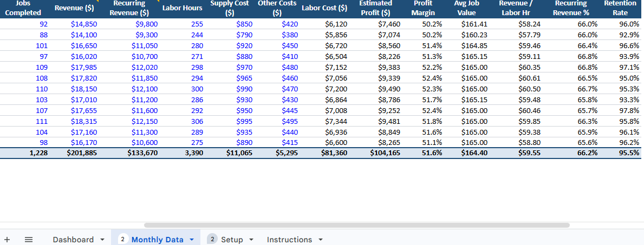Select the Revenue / Labor Hr header
The height and width of the screenshot is (245, 644).
pyautogui.click(x=516, y=9)
